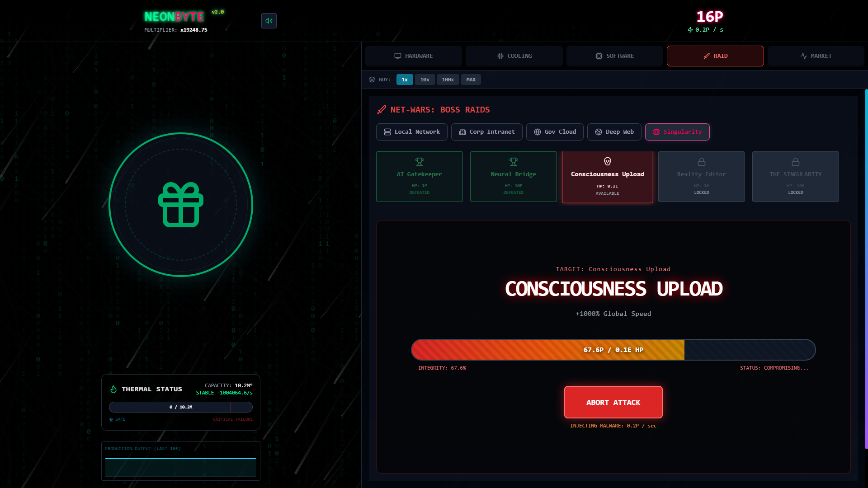
Task: Mute sound with the speaker icon
Action: (269, 21)
